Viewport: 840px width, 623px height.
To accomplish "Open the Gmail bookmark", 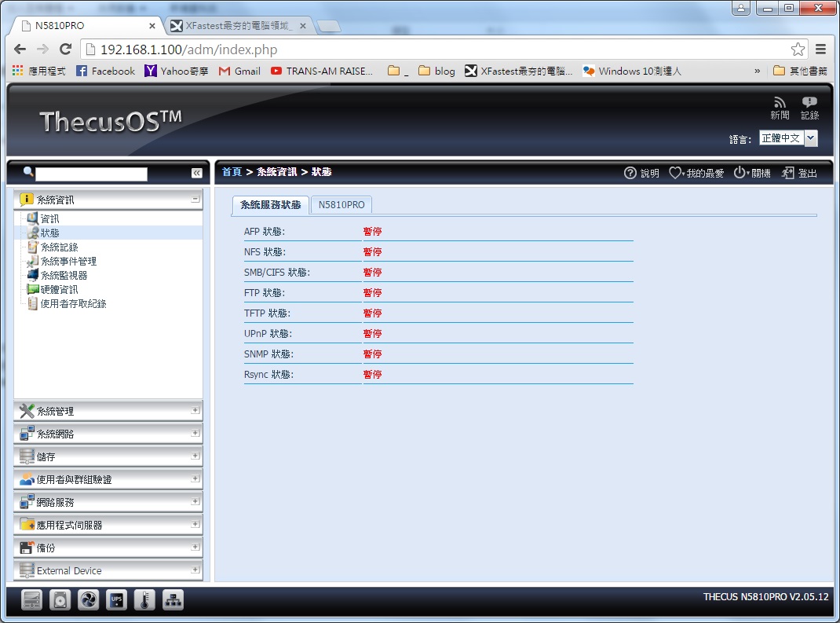I will [x=239, y=71].
